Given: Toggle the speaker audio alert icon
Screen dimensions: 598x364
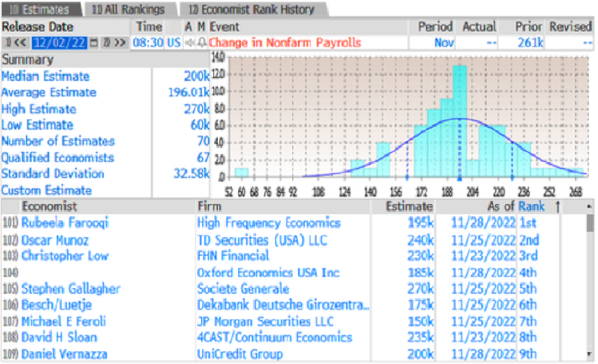Looking at the screenshot, I should [189, 43].
